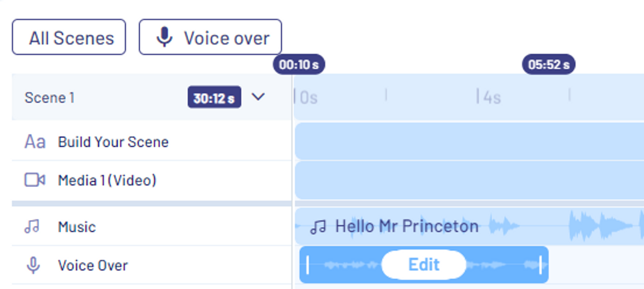Edit the voice over clip
The image size is (644, 289).
point(424,265)
